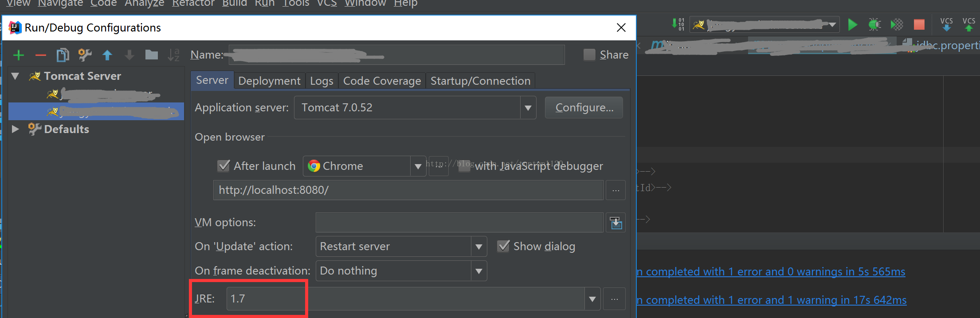Toggle Show dialog checkbox
980x318 pixels.
pyautogui.click(x=503, y=246)
